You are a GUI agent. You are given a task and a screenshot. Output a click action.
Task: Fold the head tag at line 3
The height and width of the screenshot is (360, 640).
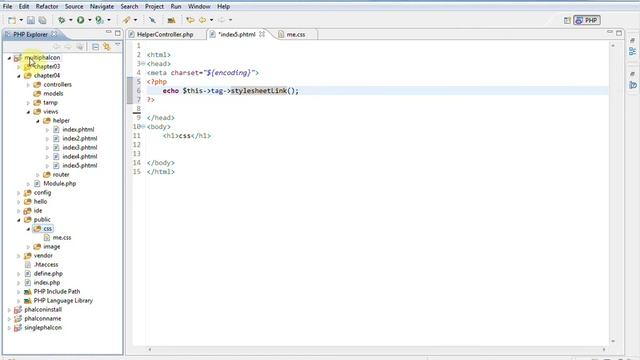tap(143, 63)
